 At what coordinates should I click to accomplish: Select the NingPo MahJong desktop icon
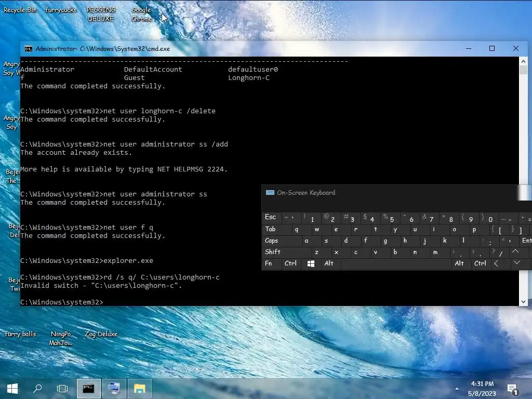click(61, 338)
